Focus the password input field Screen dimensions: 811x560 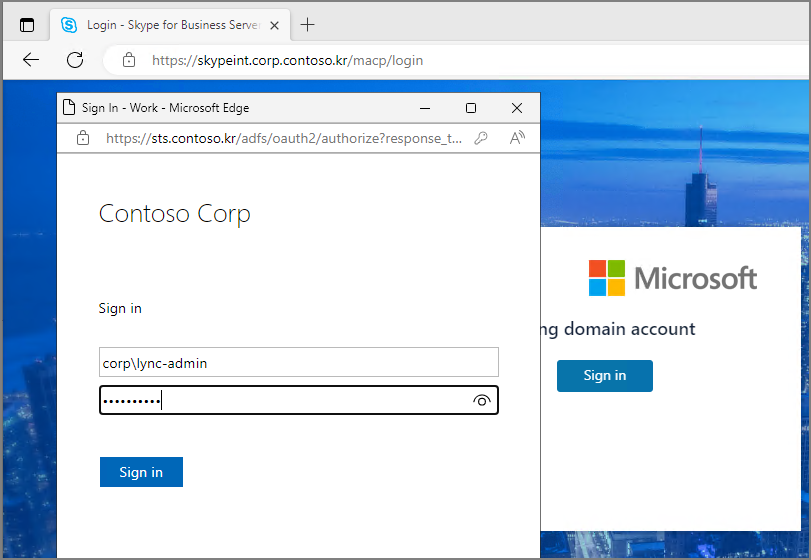pyautogui.click(x=299, y=400)
